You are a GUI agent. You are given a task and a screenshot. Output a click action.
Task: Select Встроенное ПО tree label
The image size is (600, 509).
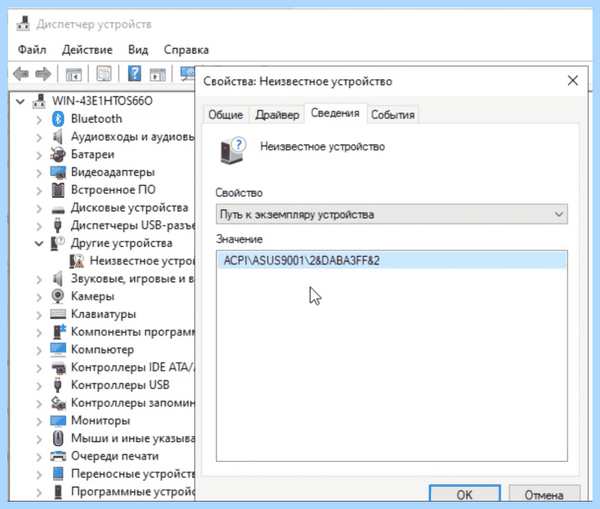click(113, 190)
